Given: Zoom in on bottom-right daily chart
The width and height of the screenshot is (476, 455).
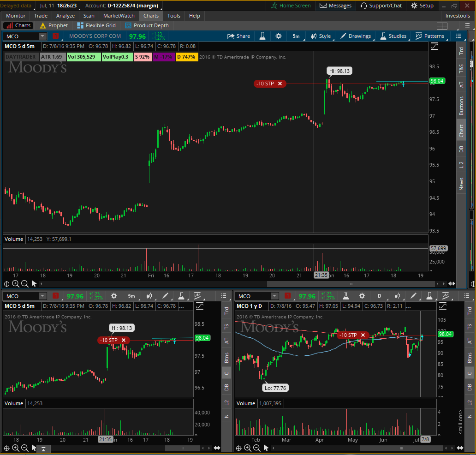Looking at the screenshot, I should 247,448.
